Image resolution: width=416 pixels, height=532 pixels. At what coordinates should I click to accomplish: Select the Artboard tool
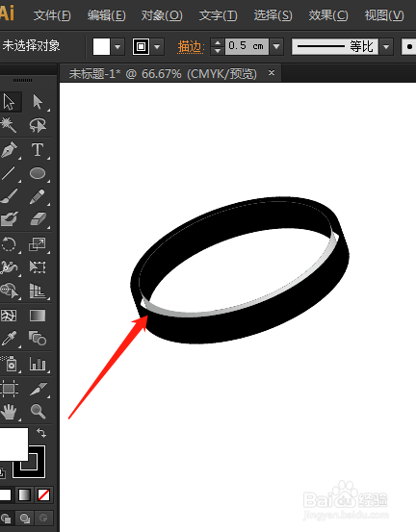[9, 389]
